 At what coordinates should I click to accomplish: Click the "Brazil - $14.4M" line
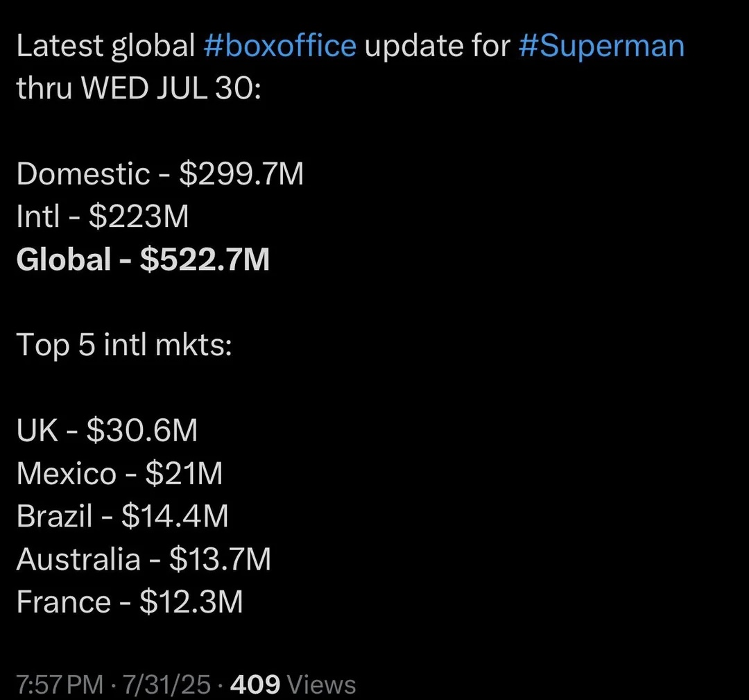click(x=122, y=516)
